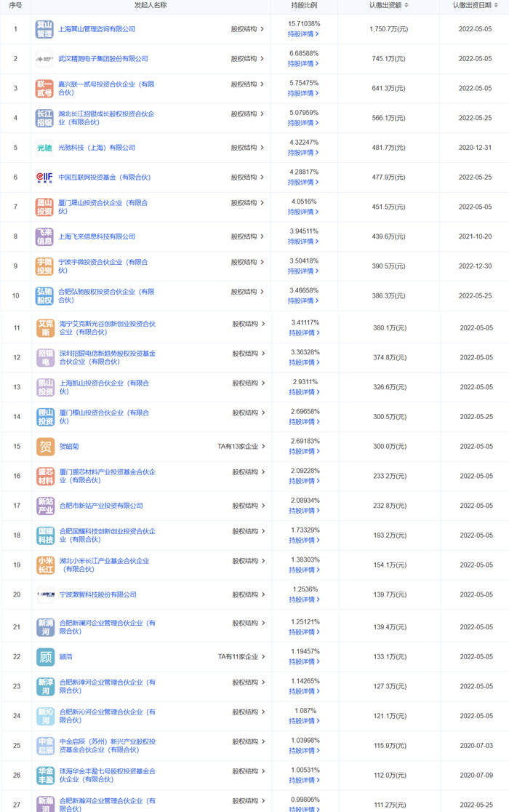Click the 小米长江 logo icon
Screen dimensions: 509x812
45,565
